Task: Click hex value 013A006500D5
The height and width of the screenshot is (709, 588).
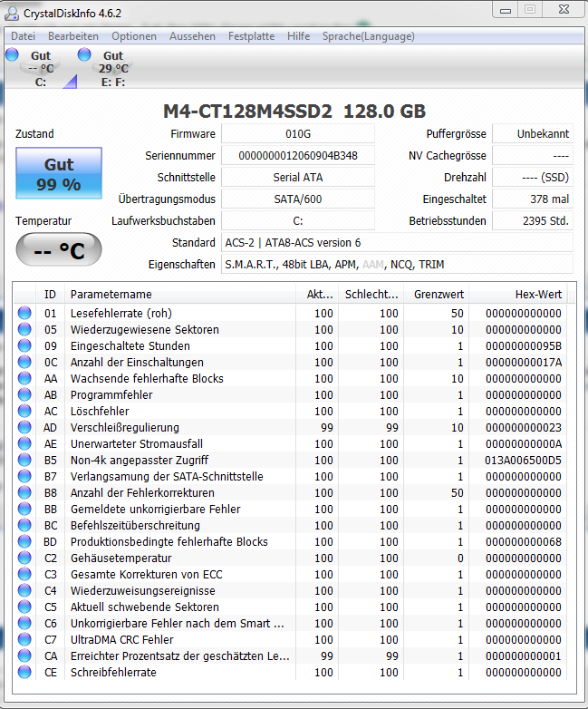Action: click(x=523, y=461)
